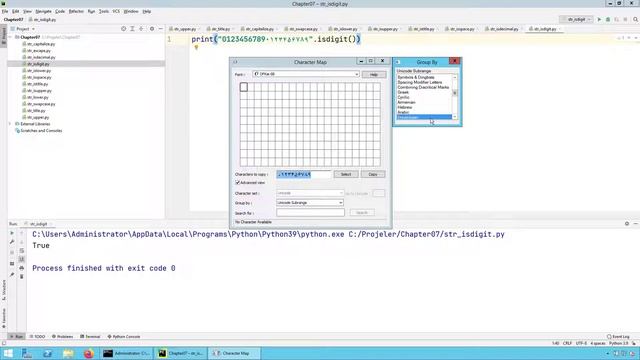Screen dimensions: 640x360
Task: Open the View menu
Action: 27,11
